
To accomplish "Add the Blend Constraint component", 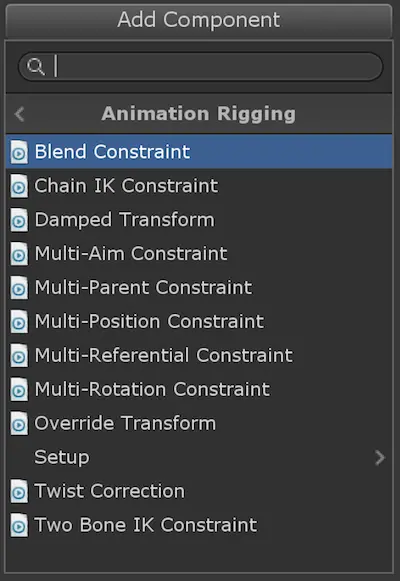I will coord(199,152).
